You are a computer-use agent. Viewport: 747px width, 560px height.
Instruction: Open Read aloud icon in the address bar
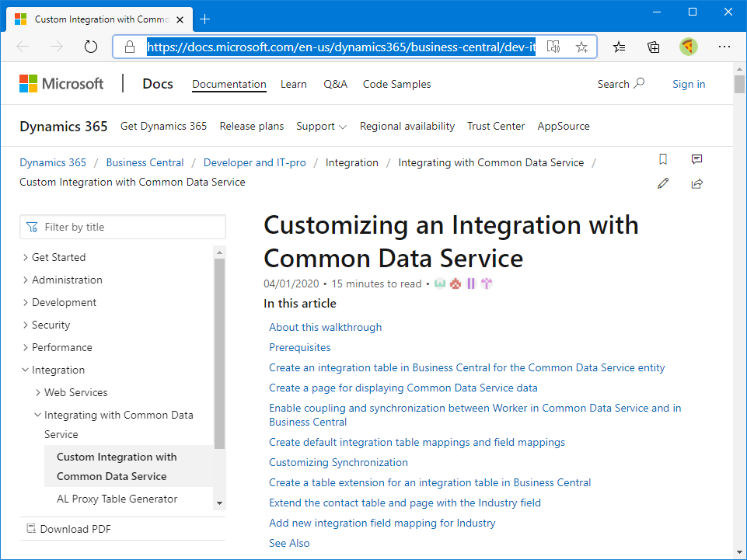tap(553, 47)
